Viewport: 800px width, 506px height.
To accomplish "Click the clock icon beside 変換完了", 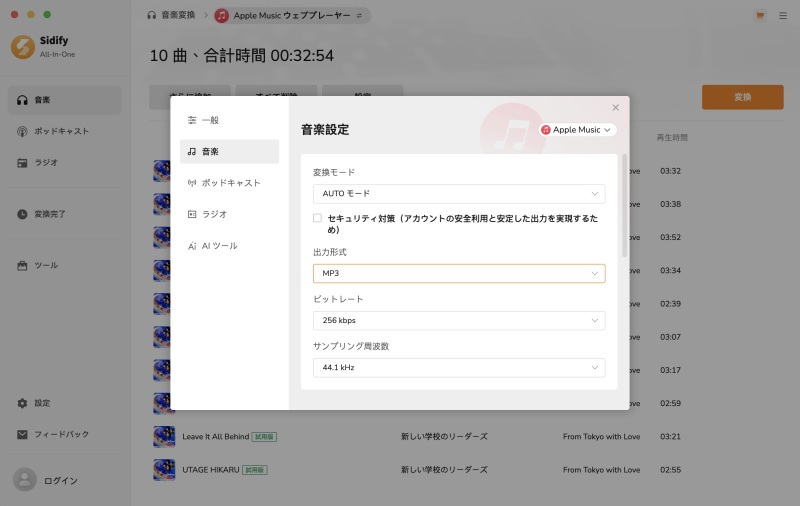I will (x=22, y=214).
